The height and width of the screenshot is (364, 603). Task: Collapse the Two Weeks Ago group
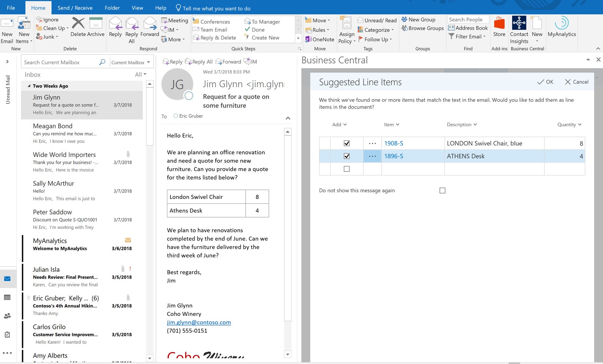pyautogui.click(x=29, y=86)
